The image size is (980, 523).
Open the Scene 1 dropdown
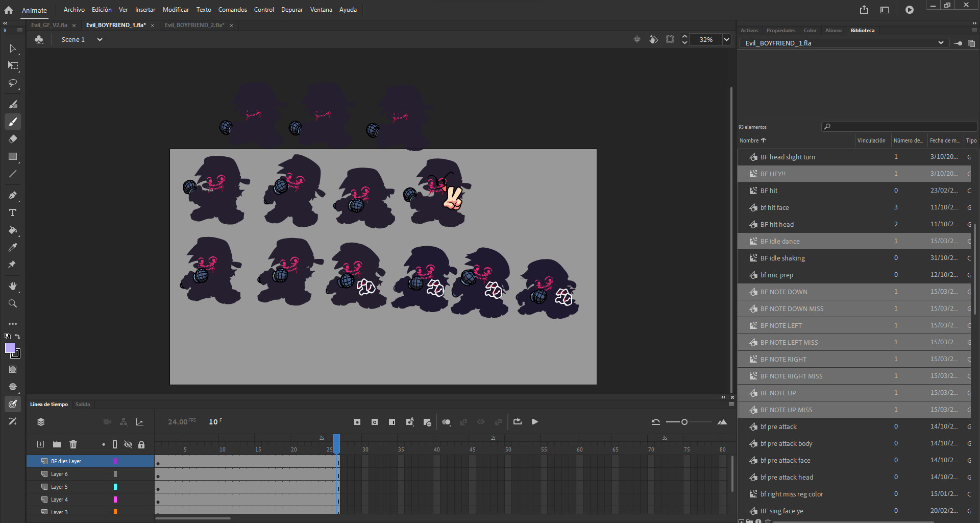point(100,39)
